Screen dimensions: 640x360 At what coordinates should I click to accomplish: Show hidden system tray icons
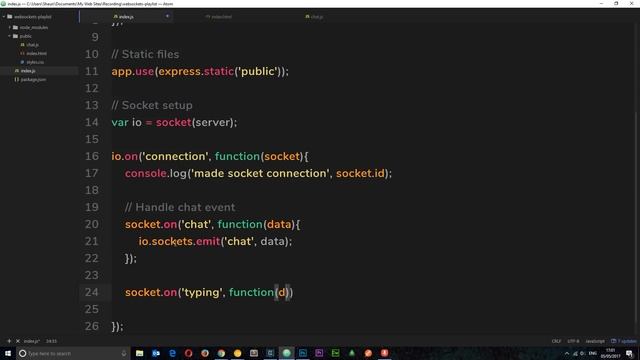567,353
